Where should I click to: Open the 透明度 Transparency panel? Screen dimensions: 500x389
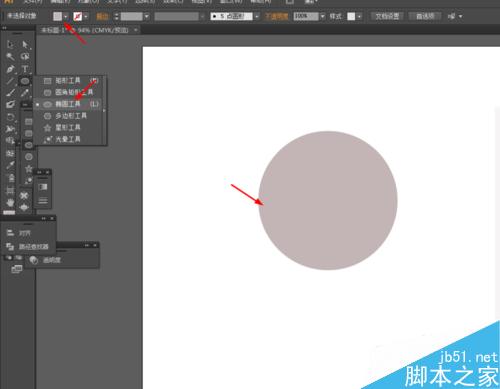[x=45, y=260]
